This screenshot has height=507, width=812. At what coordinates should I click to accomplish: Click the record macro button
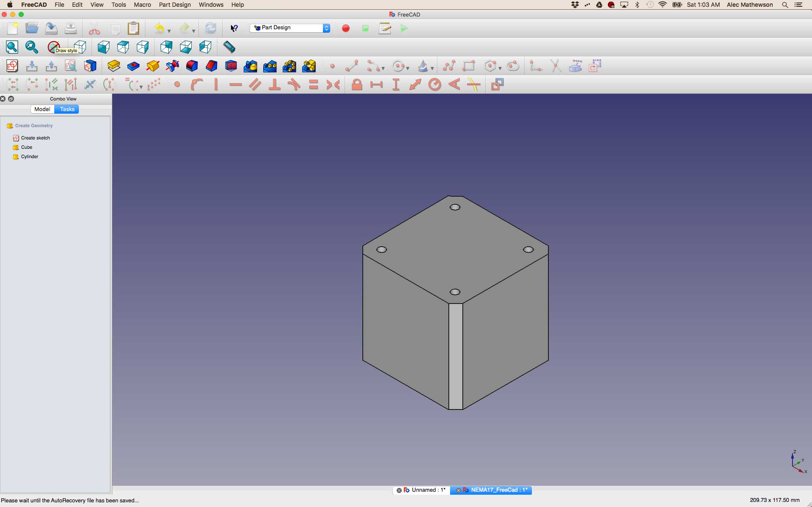point(345,28)
